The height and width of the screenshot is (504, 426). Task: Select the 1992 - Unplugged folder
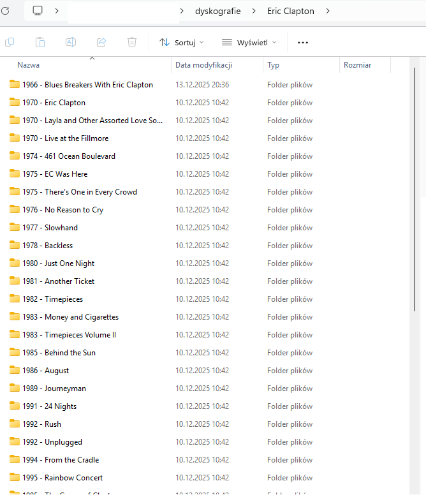(63, 442)
